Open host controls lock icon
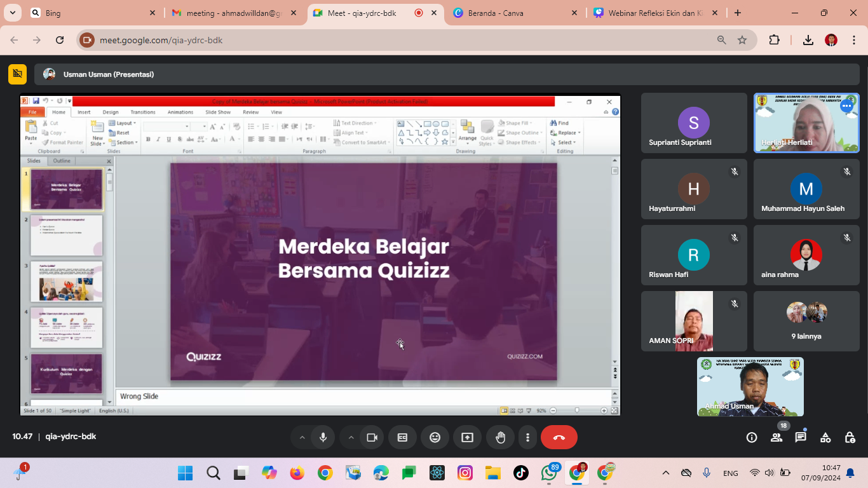The width and height of the screenshot is (868, 488). 850,437
